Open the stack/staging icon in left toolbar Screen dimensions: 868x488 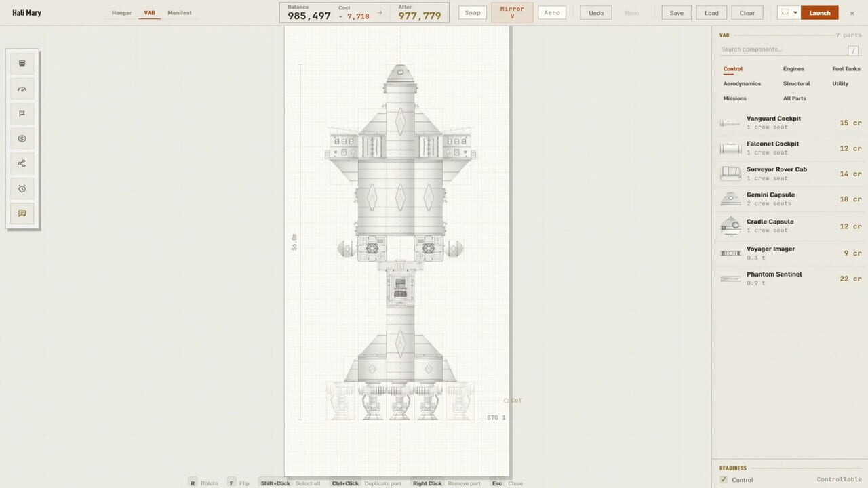coord(22,64)
